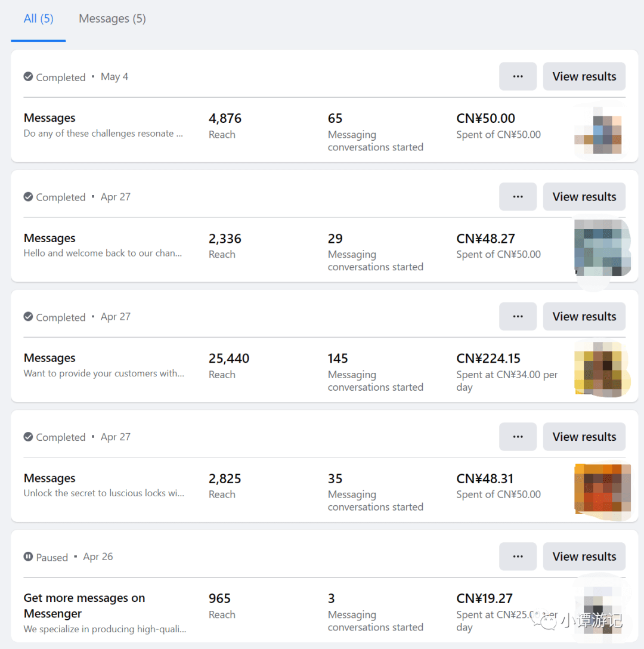View results for the 2,825 reach ad
Viewport: 644px width, 649px height.
[584, 437]
